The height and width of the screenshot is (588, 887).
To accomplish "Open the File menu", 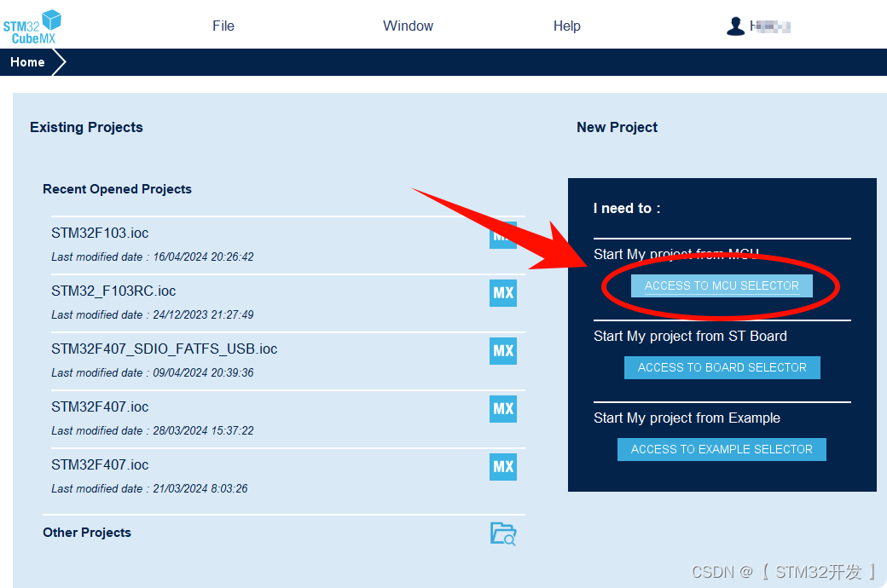I will coord(223,26).
